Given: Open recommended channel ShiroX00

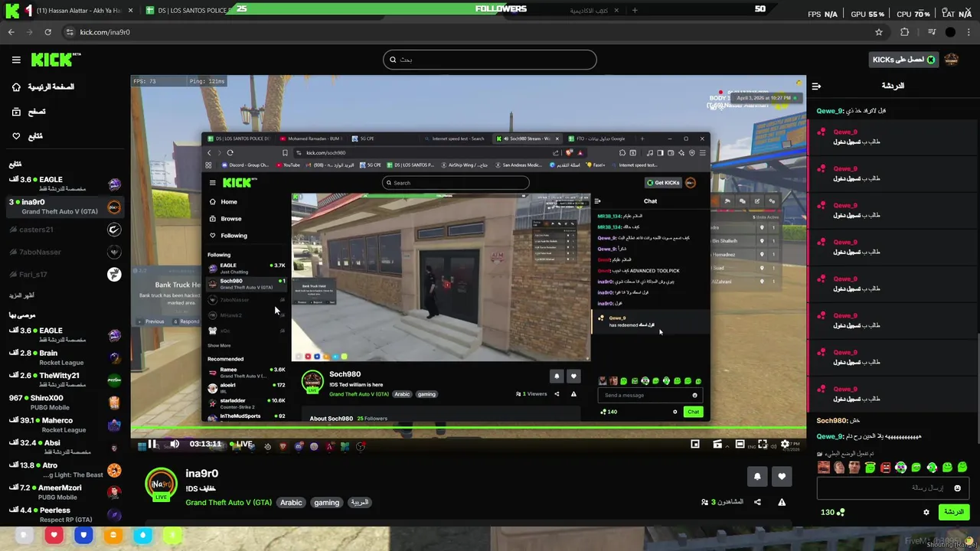Looking at the screenshot, I should pos(65,402).
